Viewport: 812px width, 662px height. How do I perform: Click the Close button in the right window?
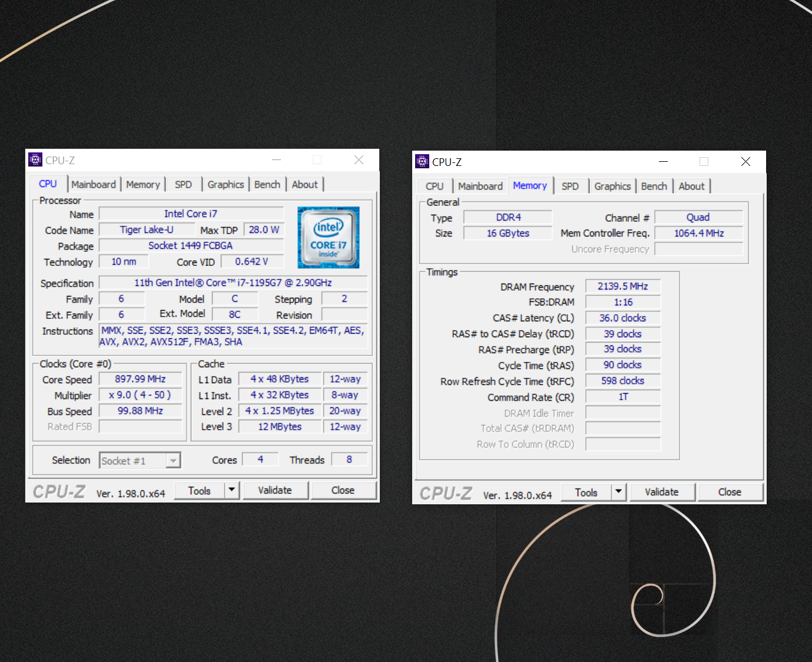(730, 492)
